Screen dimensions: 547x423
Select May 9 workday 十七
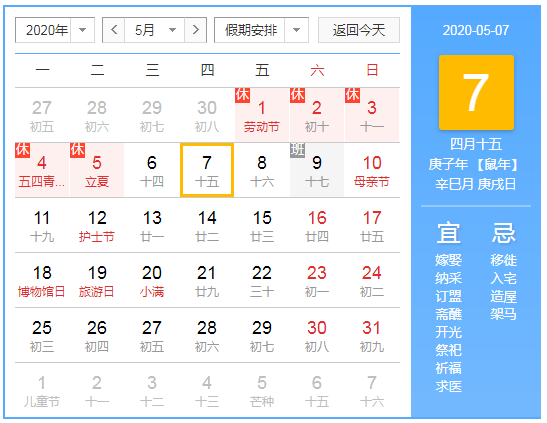(317, 170)
